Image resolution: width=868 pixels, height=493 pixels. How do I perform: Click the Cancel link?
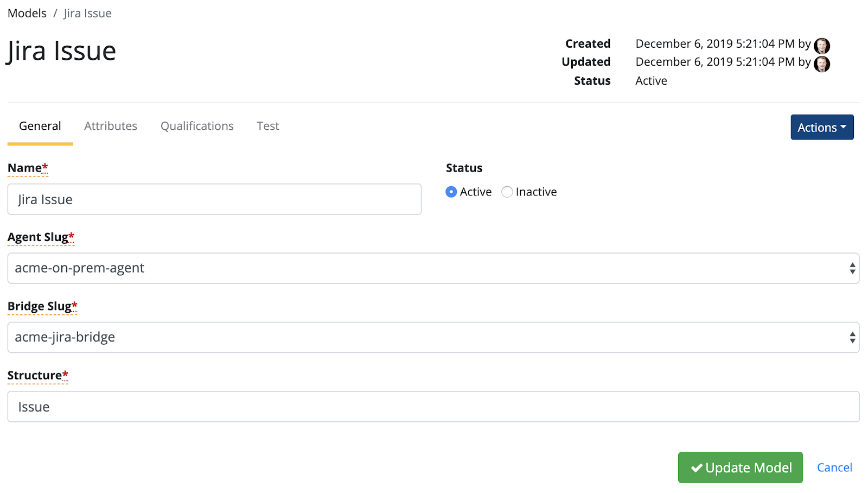834,467
